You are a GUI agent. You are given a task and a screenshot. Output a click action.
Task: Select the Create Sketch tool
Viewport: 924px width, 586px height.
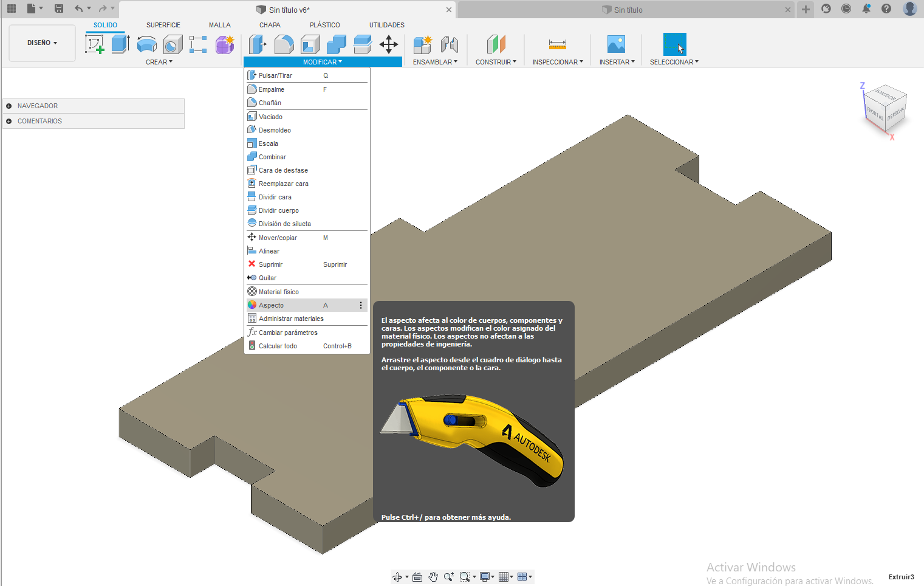coord(94,44)
